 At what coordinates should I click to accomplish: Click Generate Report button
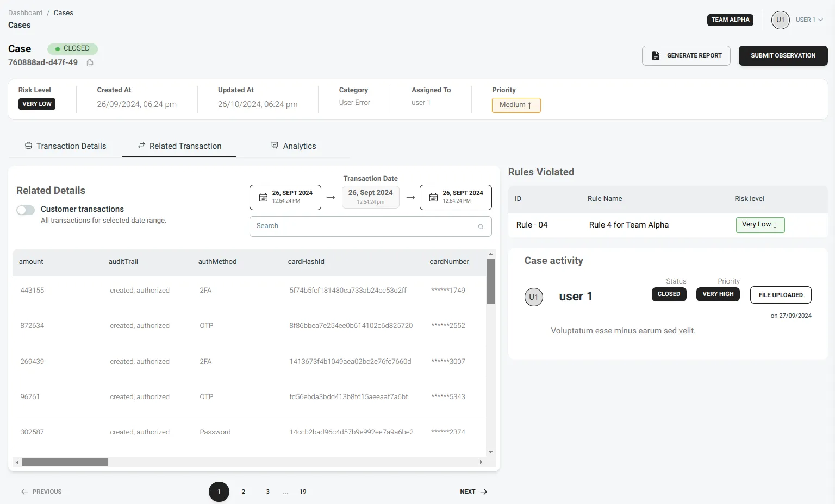686,56
